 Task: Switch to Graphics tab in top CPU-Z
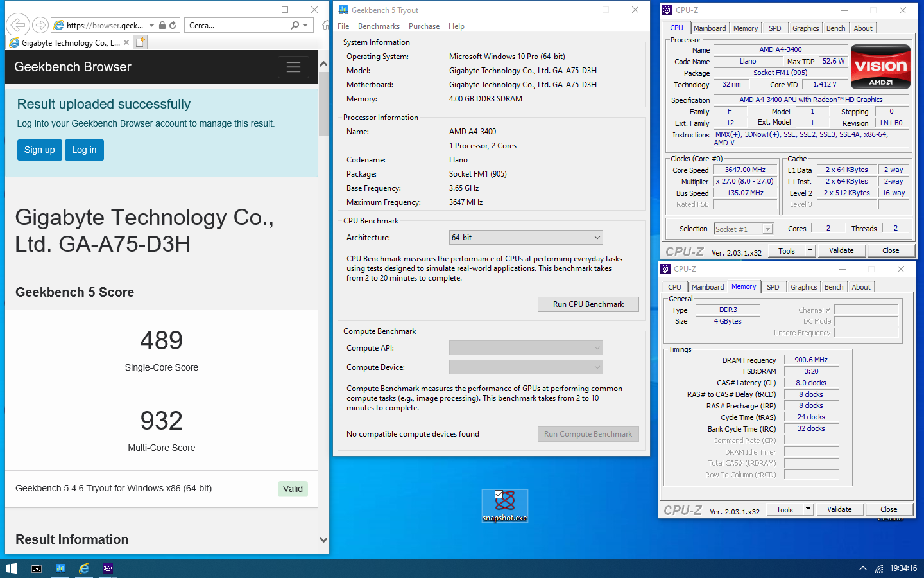(806, 28)
